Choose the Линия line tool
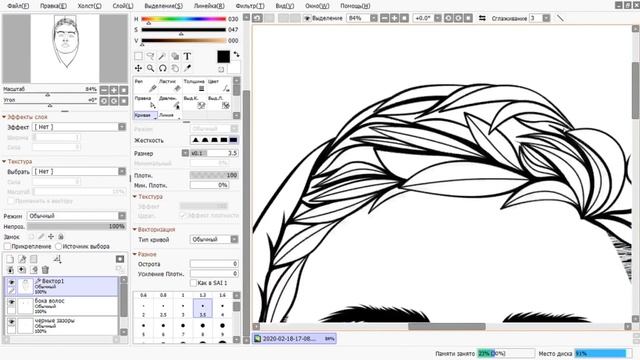 pyautogui.click(x=170, y=116)
